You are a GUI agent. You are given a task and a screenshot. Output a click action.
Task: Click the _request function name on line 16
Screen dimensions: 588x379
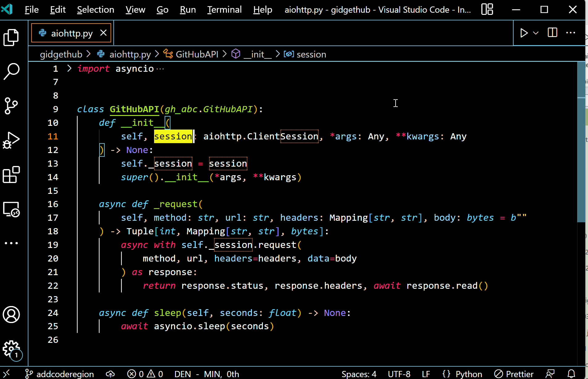(x=175, y=204)
